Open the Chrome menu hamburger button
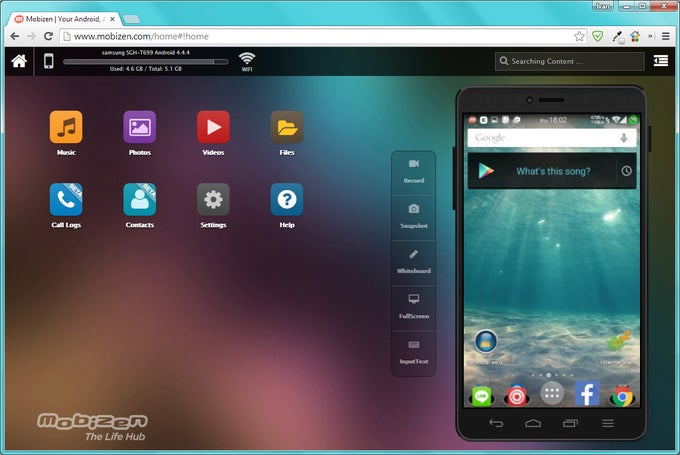The image size is (680, 455). coord(666,36)
